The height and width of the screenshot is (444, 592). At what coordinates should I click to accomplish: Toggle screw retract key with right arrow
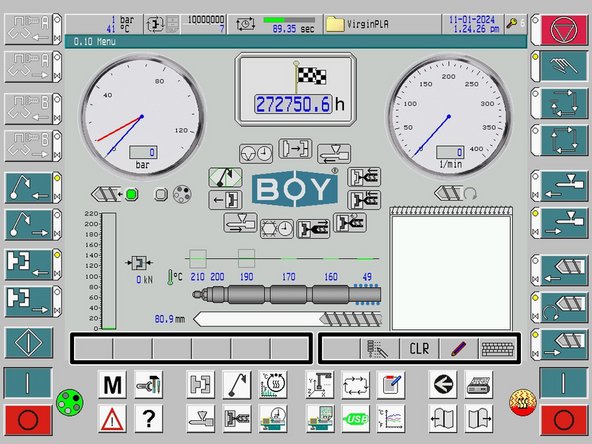564,344
